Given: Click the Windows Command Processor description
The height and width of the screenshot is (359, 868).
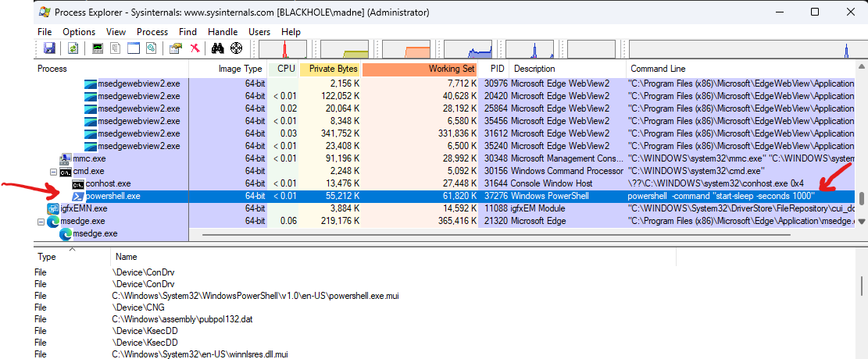Looking at the screenshot, I should pos(567,172).
